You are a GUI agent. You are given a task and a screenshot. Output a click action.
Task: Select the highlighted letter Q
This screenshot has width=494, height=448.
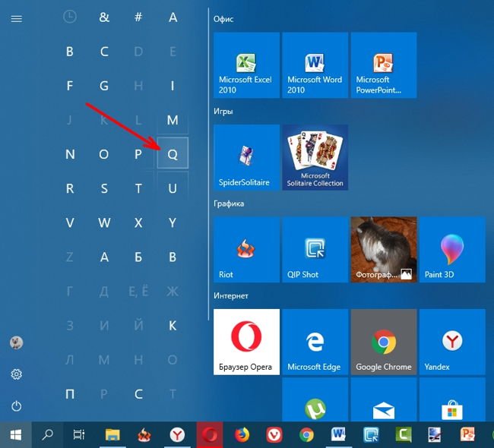click(x=173, y=153)
